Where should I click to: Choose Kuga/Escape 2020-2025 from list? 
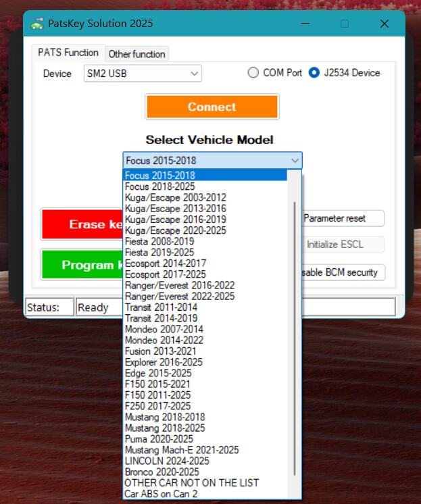point(176,230)
